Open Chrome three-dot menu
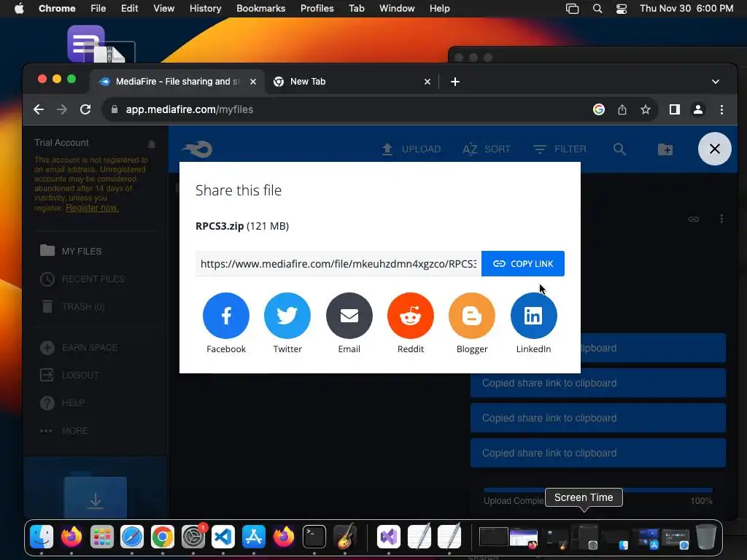747x560 pixels. [x=721, y=109]
